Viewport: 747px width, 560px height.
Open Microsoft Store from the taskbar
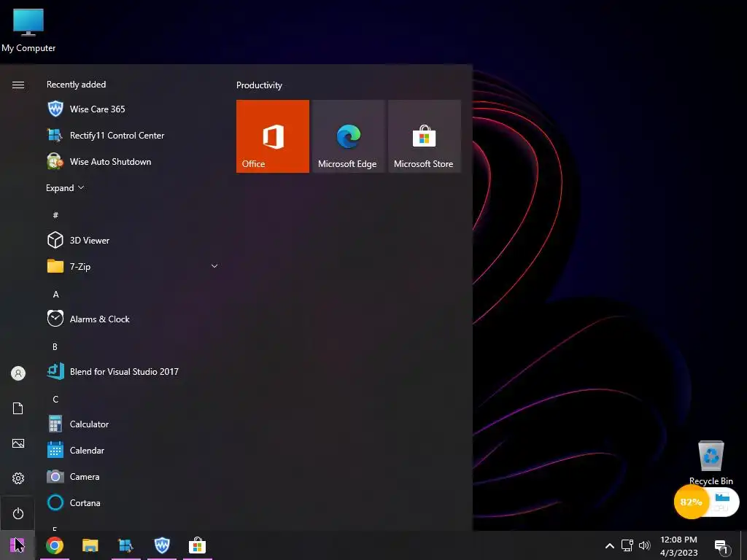(197, 545)
